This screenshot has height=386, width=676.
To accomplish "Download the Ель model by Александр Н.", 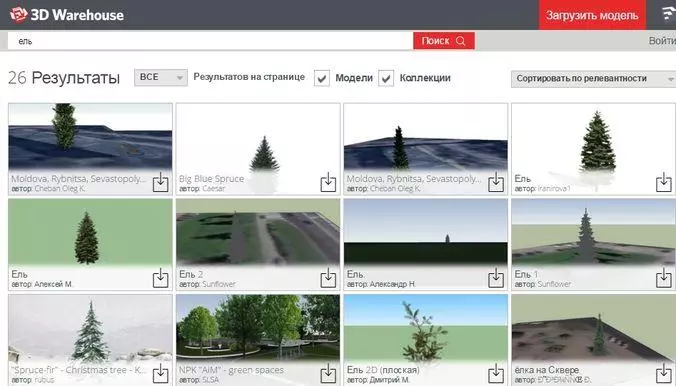I will (496, 278).
